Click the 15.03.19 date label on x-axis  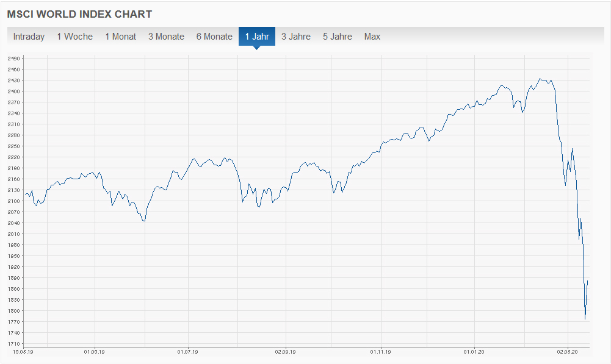click(22, 352)
